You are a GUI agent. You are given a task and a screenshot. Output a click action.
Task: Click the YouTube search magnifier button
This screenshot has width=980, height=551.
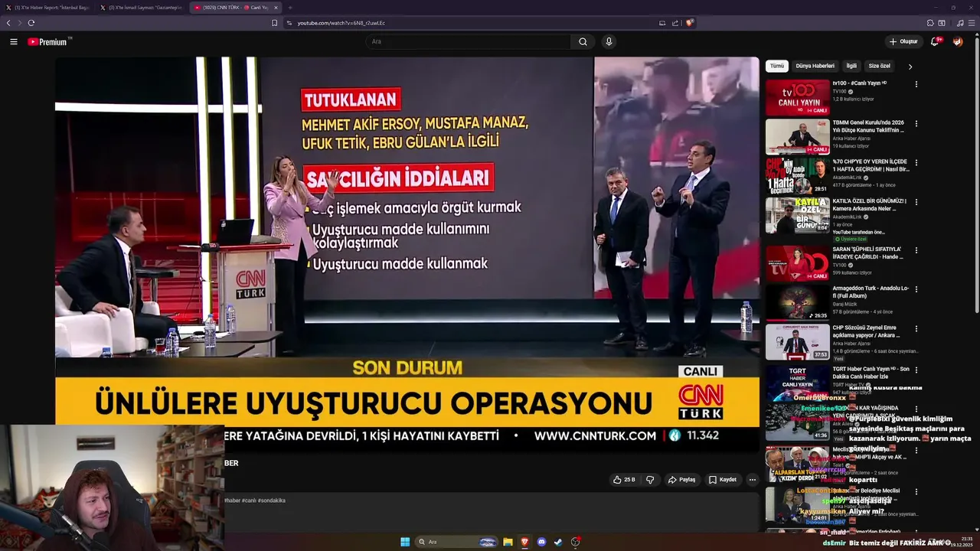(x=583, y=41)
